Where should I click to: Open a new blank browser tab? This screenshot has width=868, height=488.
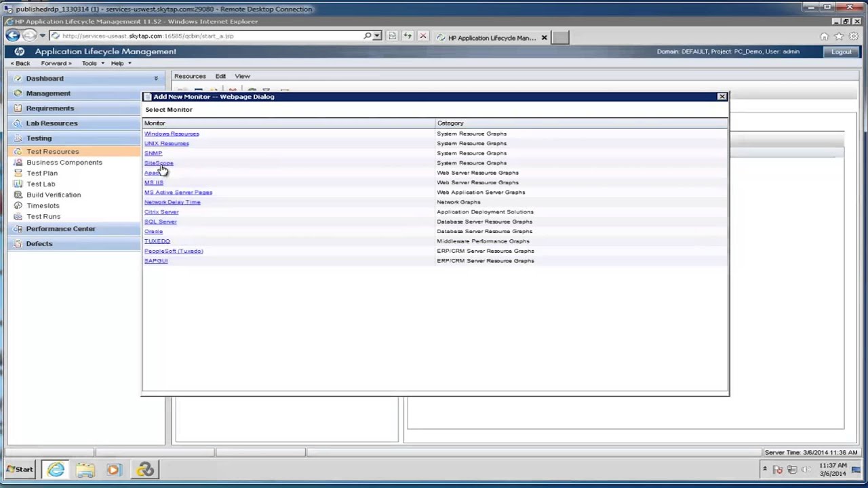(560, 38)
